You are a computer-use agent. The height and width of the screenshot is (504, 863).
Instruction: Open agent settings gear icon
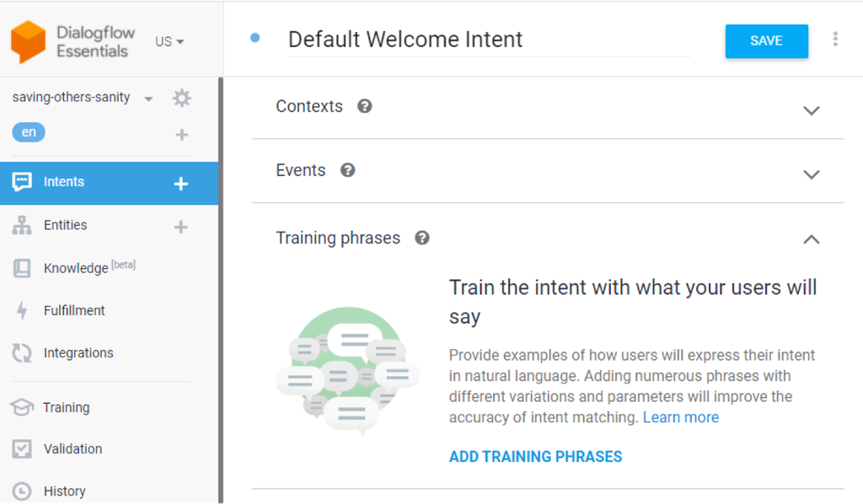pyautogui.click(x=181, y=98)
